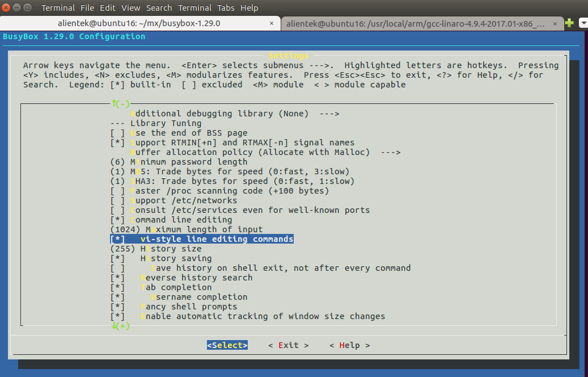The width and height of the screenshot is (588, 377).
Task: Open the Search menu
Action: (x=159, y=7)
